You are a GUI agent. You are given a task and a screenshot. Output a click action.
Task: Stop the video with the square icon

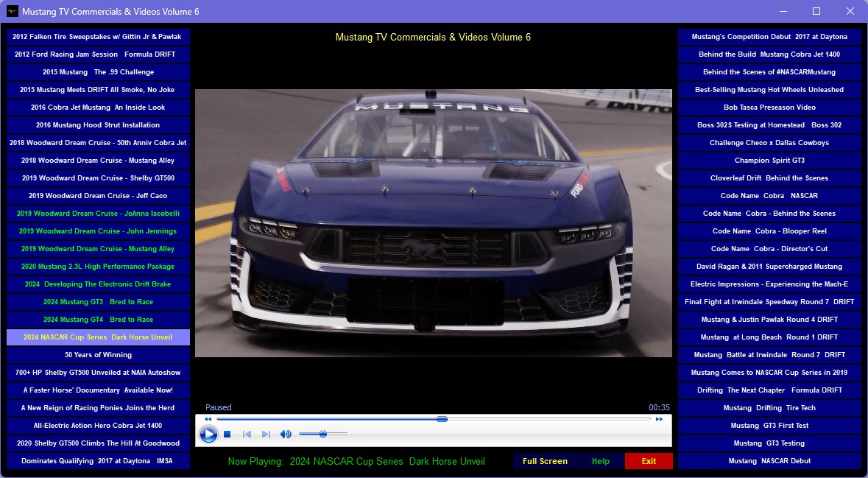(227, 435)
